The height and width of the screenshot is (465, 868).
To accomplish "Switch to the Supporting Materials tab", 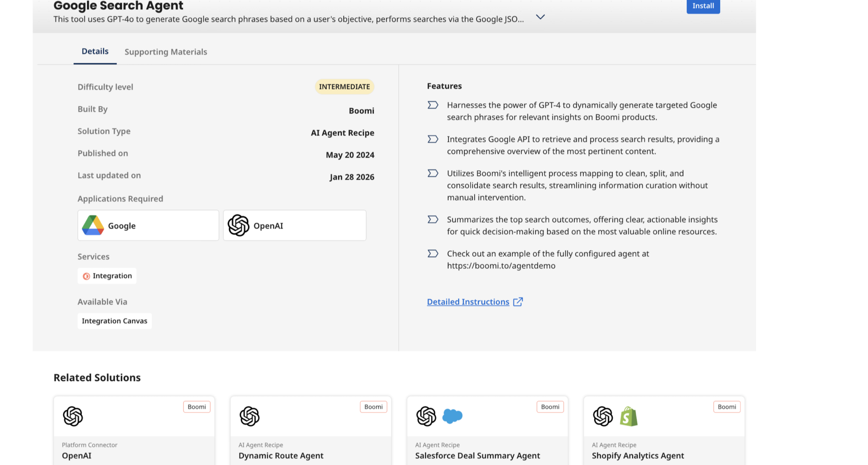I will pos(166,52).
